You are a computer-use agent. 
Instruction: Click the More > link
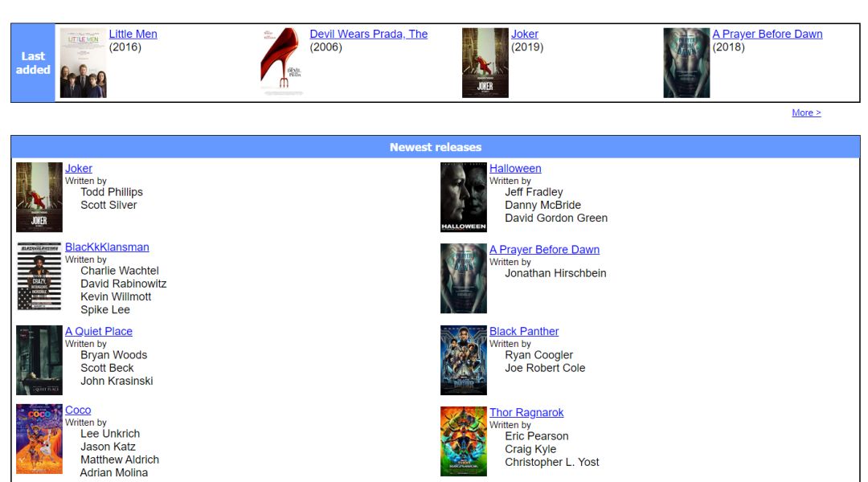[806, 112]
